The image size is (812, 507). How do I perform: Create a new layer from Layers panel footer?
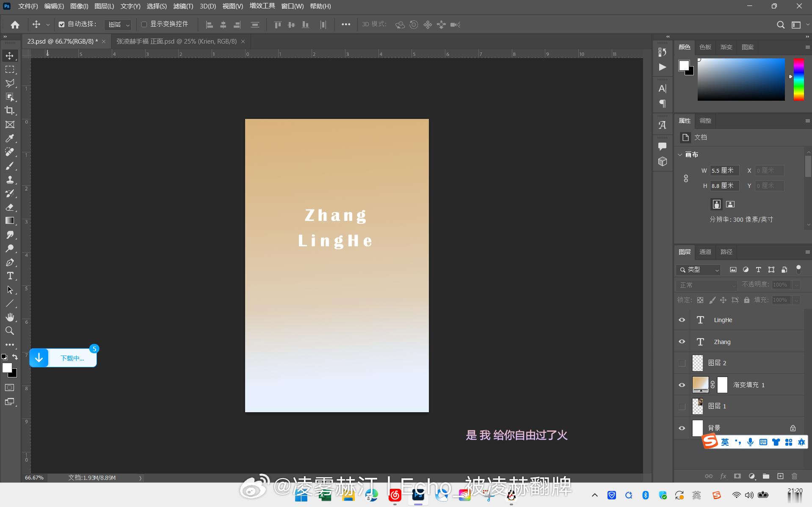780,476
